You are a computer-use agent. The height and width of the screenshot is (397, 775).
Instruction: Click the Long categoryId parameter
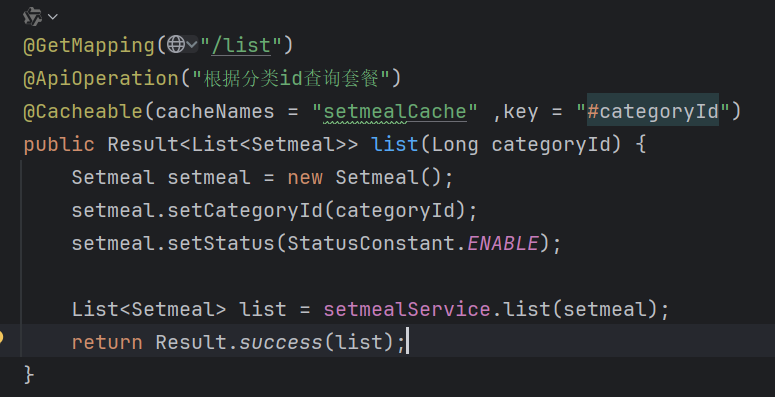click(x=521, y=144)
